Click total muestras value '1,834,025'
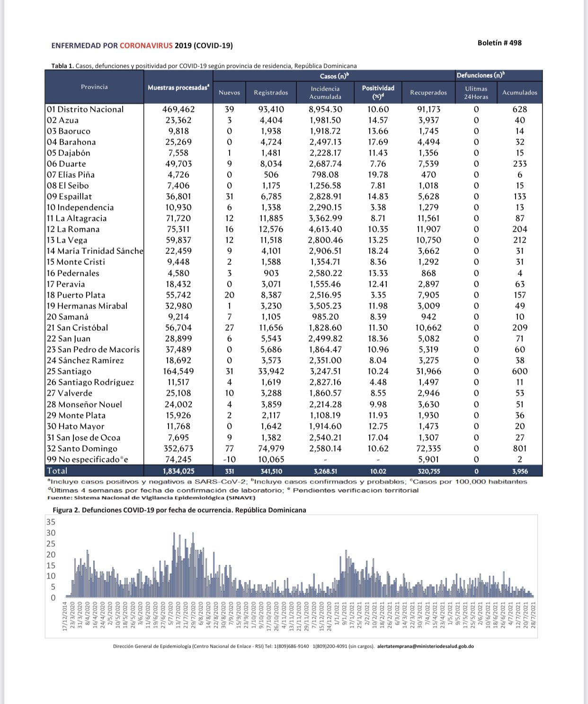Image resolution: width=588 pixels, height=704 pixels. pyautogui.click(x=178, y=471)
